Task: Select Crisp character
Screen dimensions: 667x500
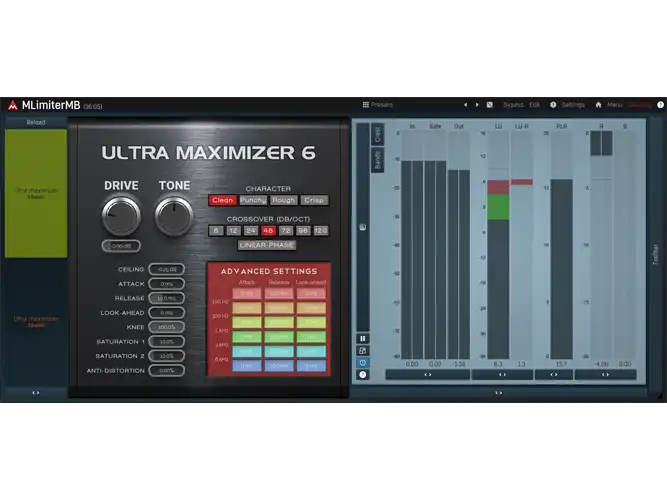Action: (x=314, y=200)
